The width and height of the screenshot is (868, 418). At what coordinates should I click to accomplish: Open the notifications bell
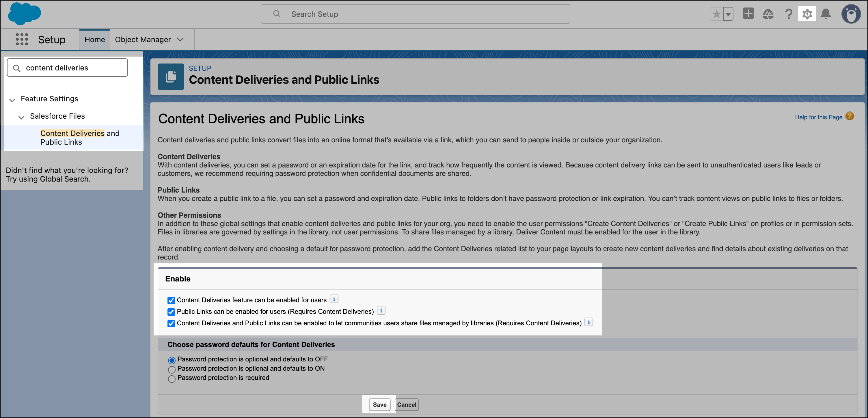[826, 14]
